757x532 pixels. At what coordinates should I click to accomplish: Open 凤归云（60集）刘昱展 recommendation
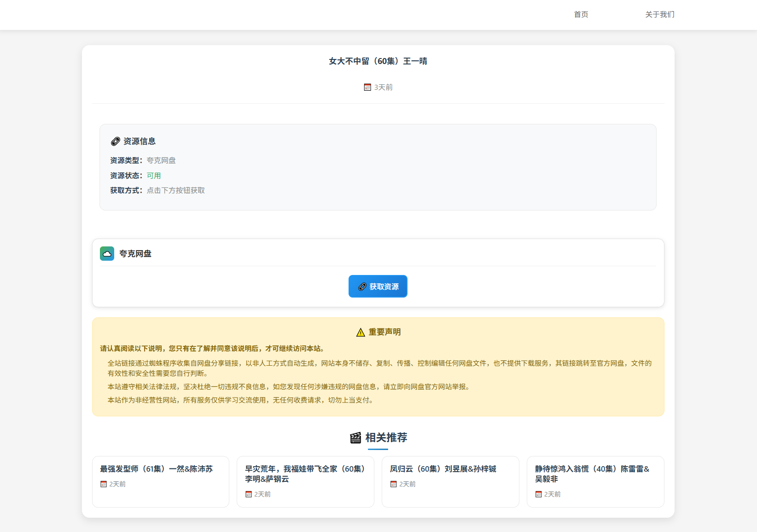tap(443, 469)
